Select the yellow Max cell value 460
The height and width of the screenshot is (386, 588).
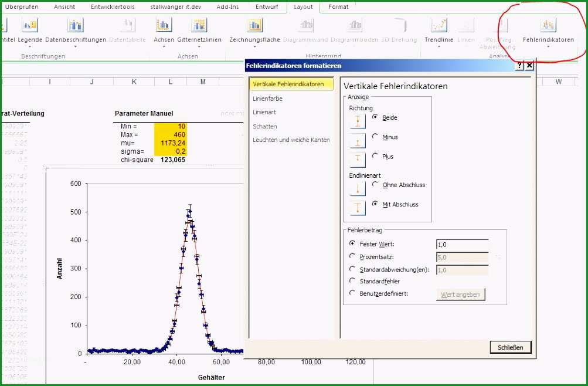[170, 135]
